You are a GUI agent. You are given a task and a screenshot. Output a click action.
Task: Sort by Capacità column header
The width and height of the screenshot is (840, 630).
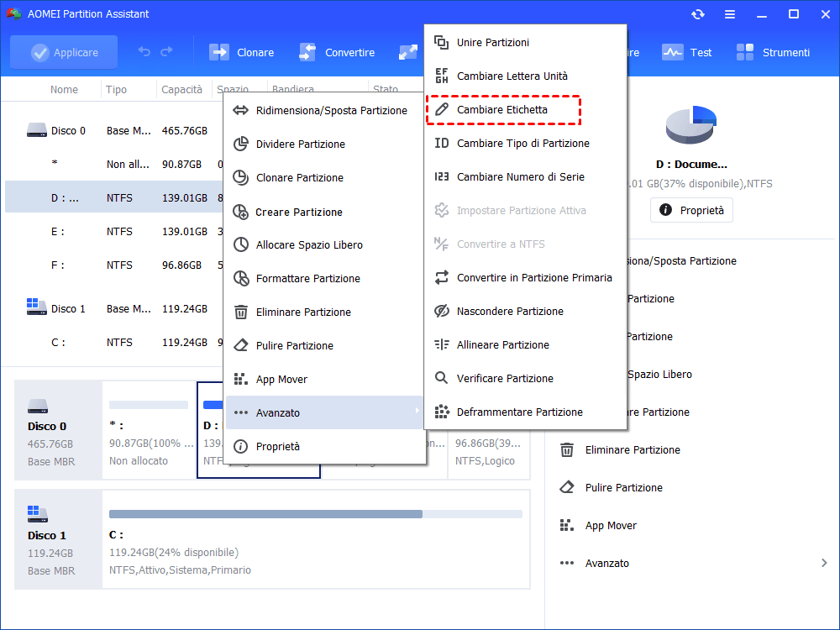click(x=181, y=90)
